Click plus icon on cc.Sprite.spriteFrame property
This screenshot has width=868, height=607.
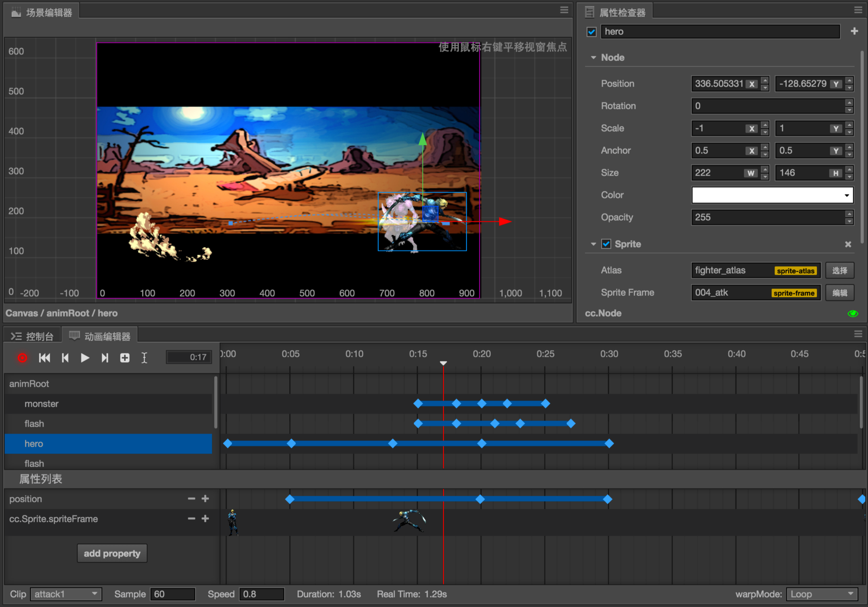tap(205, 519)
